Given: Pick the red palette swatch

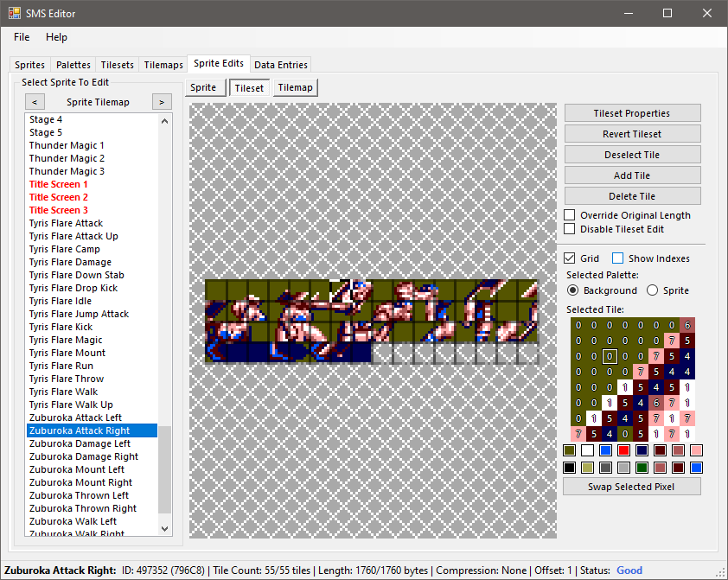Looking at the screenshot, I should coord(623,450).
